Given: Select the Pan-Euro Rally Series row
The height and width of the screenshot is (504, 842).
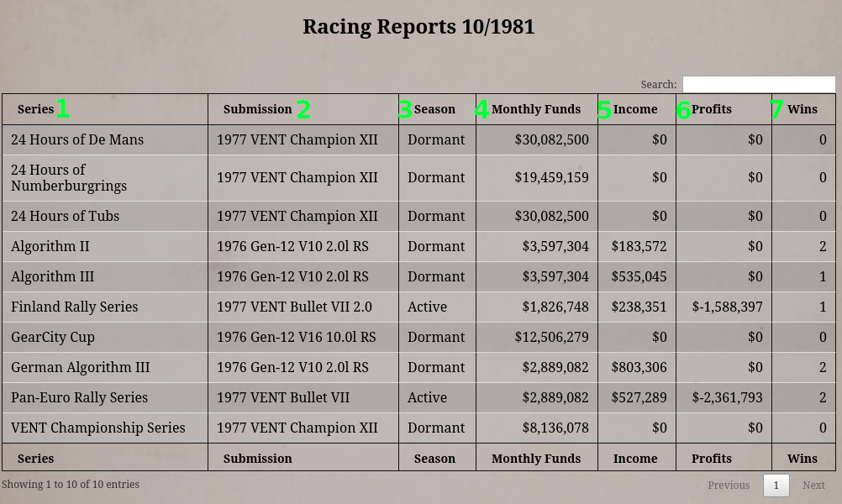Looking at the screenshot, I should point(418,397).
